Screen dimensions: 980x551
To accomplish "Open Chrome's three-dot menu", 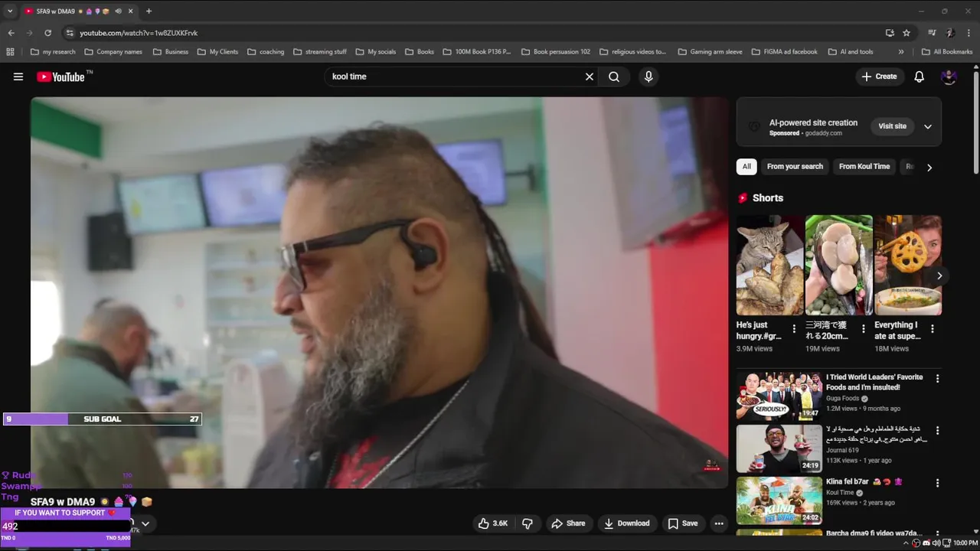I will click(969, 33).
